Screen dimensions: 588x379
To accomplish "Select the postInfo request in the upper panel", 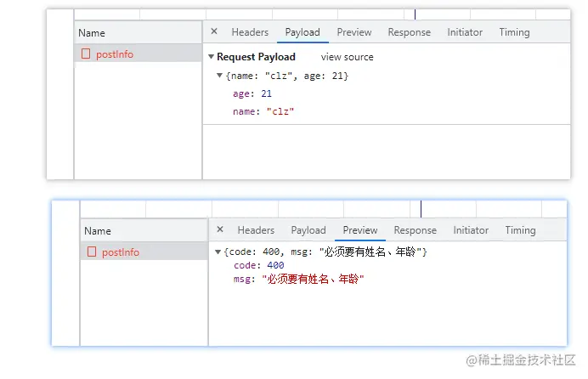I will pyautogui.click(x=139, y=54).
